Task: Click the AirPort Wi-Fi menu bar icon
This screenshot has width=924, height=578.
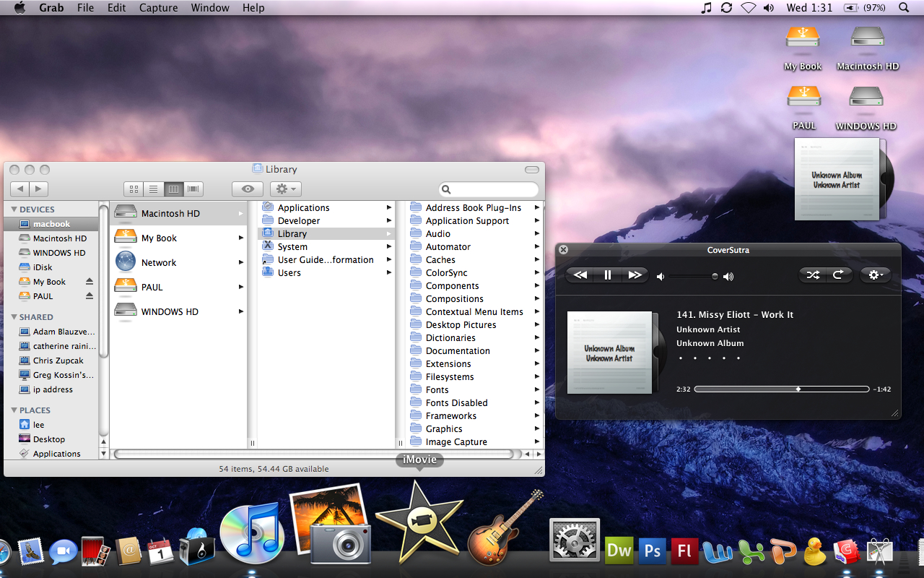Action: click(748, 8)
